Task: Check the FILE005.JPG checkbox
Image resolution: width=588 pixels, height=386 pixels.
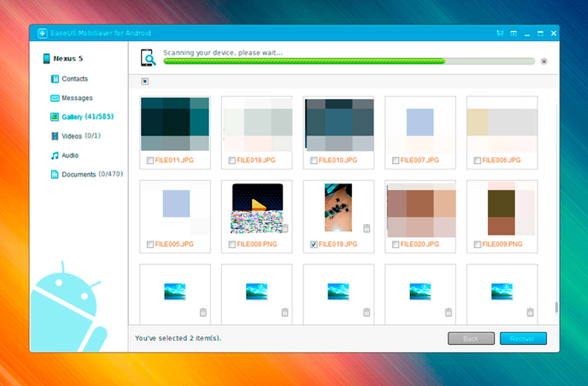Action: tap(150, 245)
